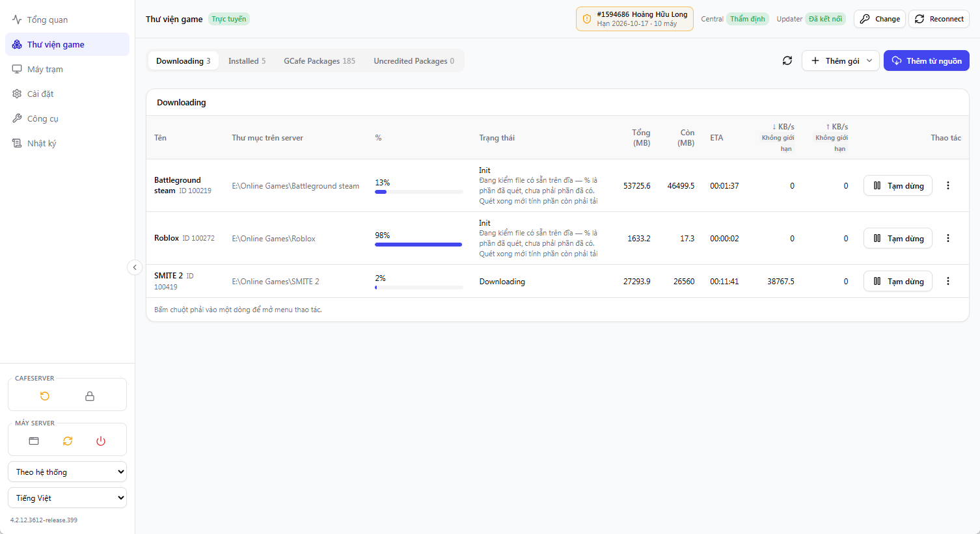Click the orange restart icon under CAFESERVER

click(x=45, y=396)
